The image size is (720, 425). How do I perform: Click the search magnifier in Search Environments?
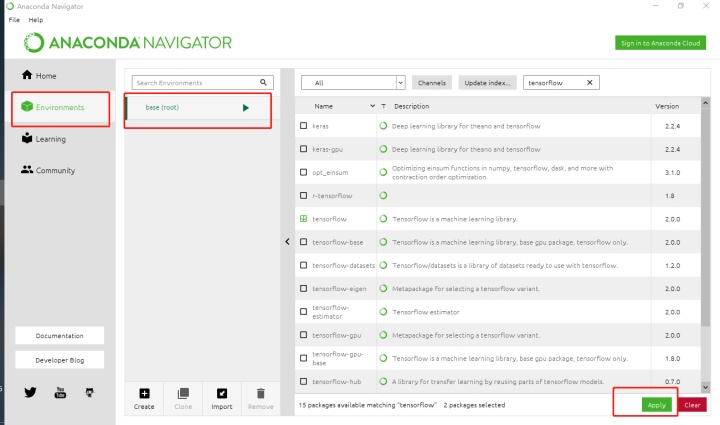pos(263,82)
